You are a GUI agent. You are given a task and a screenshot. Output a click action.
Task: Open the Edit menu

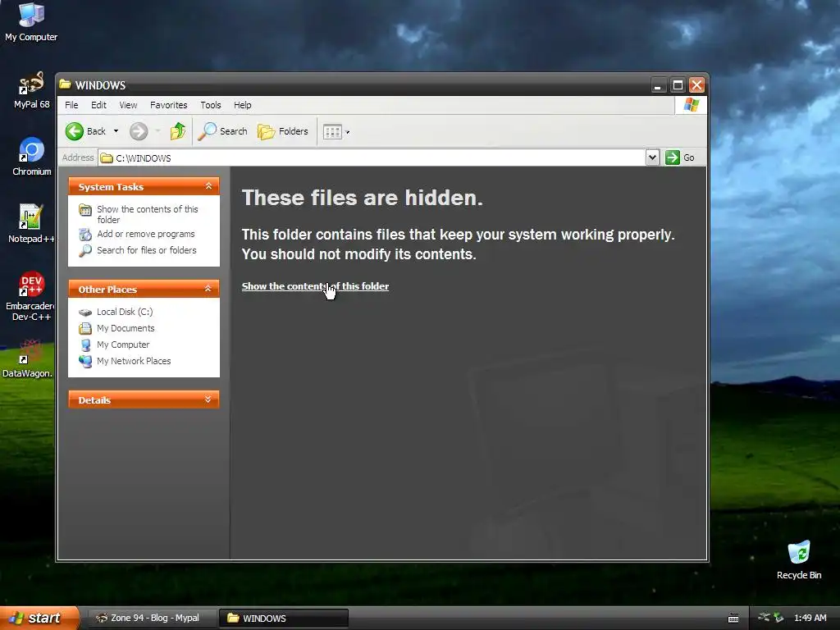click(98, 105)
